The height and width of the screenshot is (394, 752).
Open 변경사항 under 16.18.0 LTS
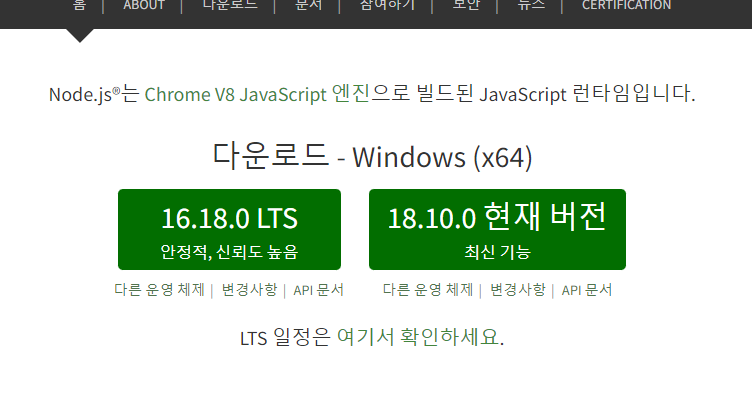249,290
